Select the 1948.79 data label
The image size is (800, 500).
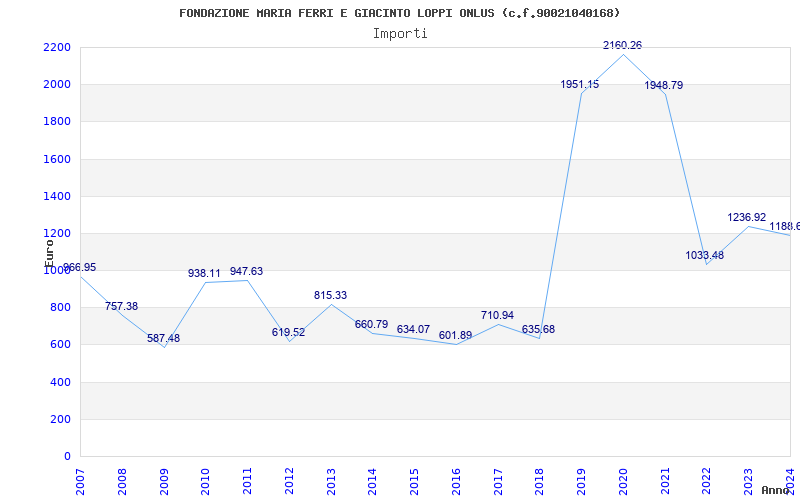(664, 86)
